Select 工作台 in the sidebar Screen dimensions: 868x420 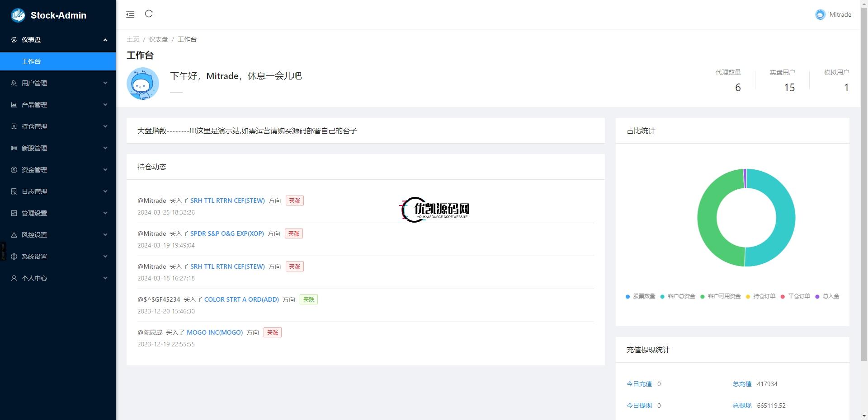coord(58,61)
